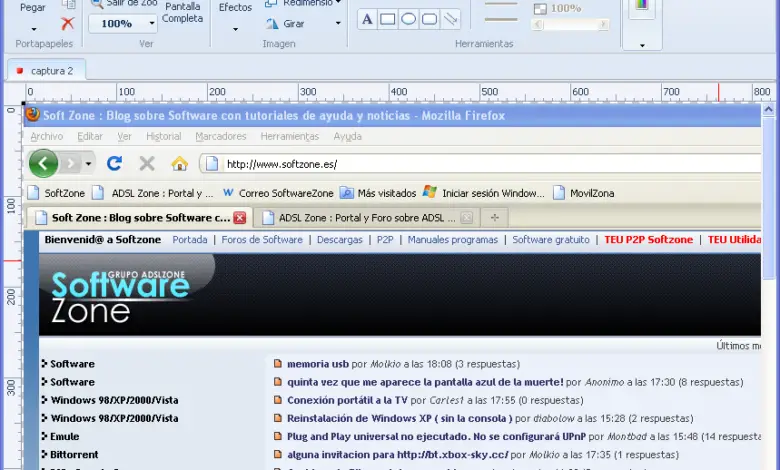This screenshot has height=470, width=780.
Task: Click the blue Reload icon in Firefox
Action: [114, 163]
